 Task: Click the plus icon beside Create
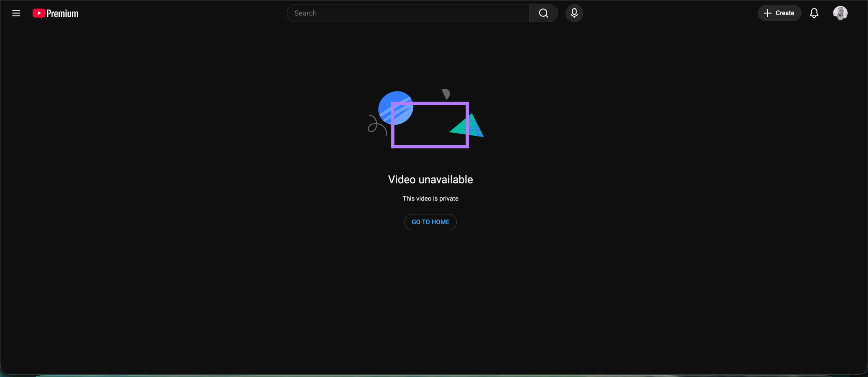(767, 13)
